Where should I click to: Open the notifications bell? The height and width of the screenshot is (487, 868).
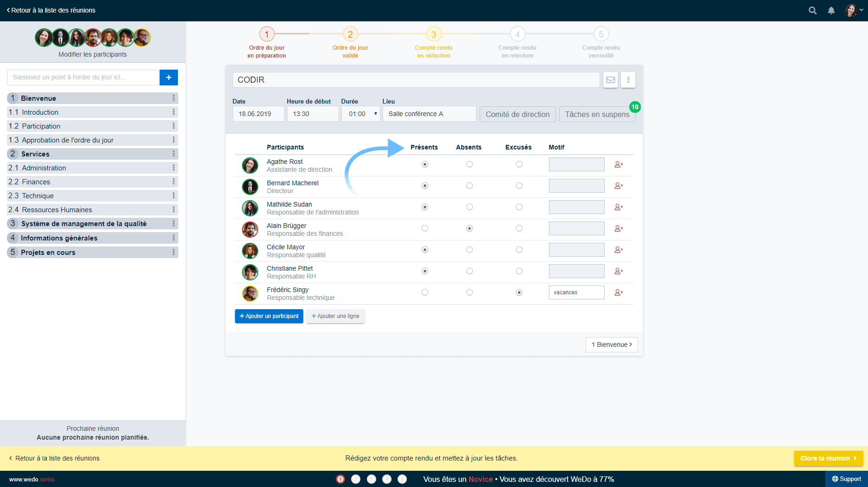(831, 10)
